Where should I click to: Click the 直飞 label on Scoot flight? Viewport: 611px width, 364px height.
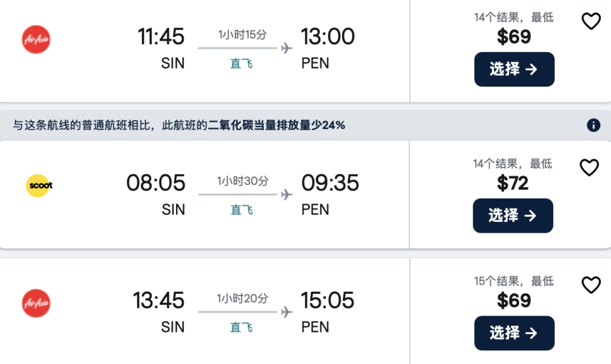click(x=242, y=209)
